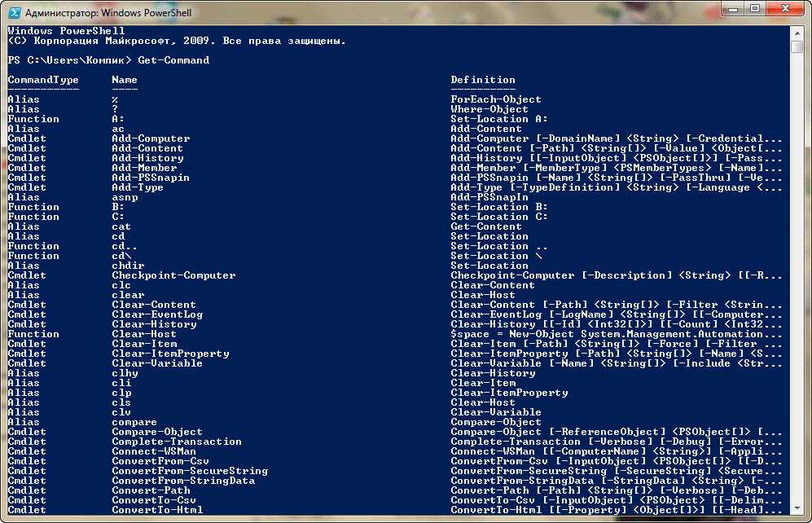This screenshot has width=812, height=523.
Task: Click Checkpoint-Computer in the Name column
Action: click(173, 275)
